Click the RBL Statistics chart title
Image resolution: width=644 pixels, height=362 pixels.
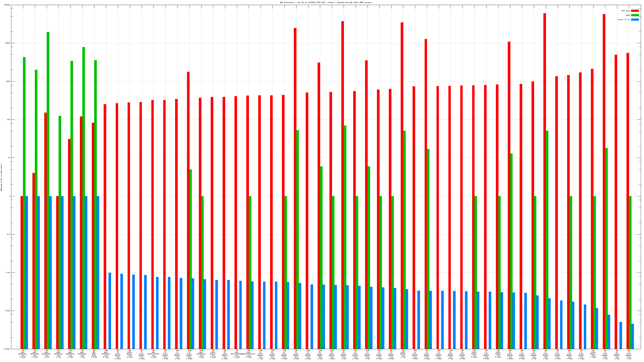325,2
